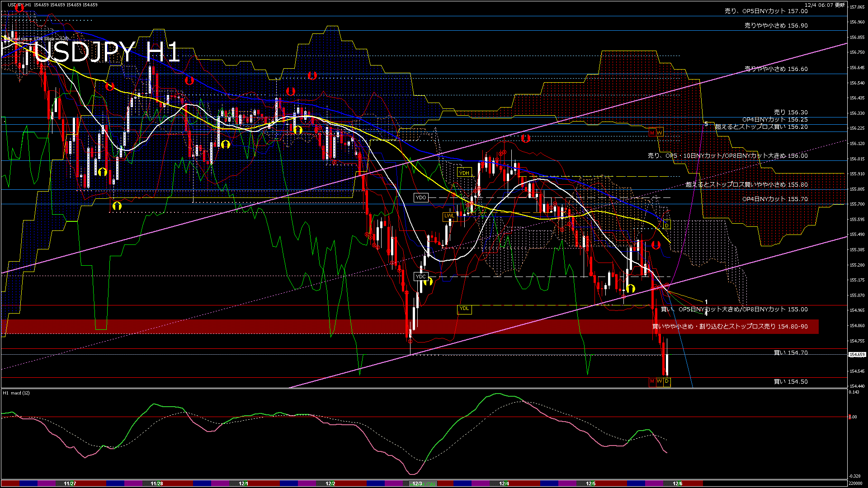Toggle the small D marker near price 155.50
The width and height of the screenshot is (868, 488).
(x=668, y=225)
